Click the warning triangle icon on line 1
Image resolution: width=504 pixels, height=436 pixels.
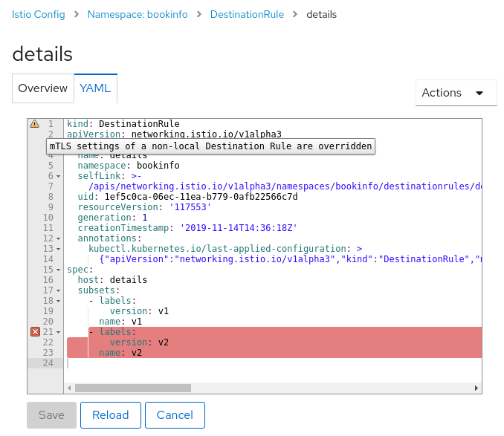35,123
